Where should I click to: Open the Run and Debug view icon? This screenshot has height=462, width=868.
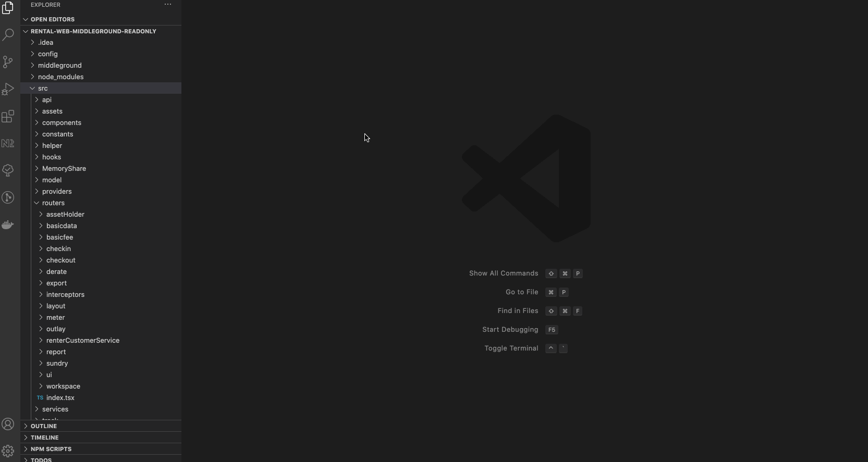point(8,89)
